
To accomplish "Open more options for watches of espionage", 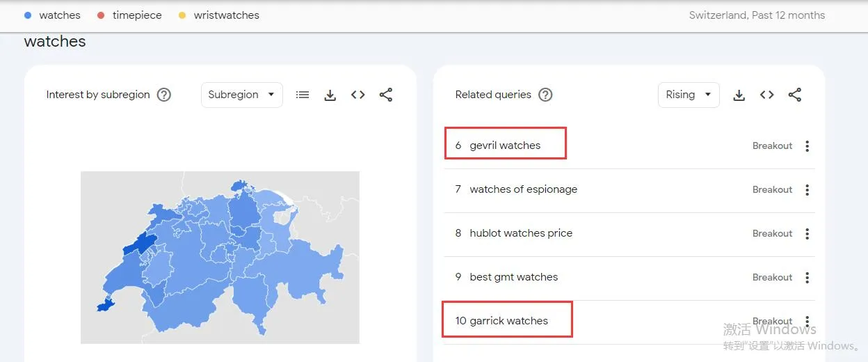I will (807, 190).
